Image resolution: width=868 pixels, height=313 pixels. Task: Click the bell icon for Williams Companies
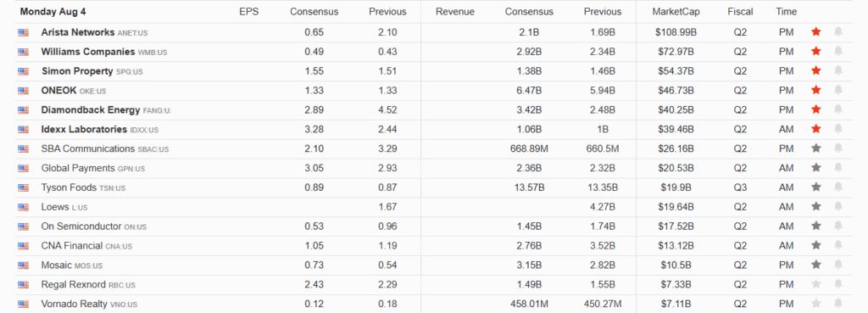tap(838, 52)
